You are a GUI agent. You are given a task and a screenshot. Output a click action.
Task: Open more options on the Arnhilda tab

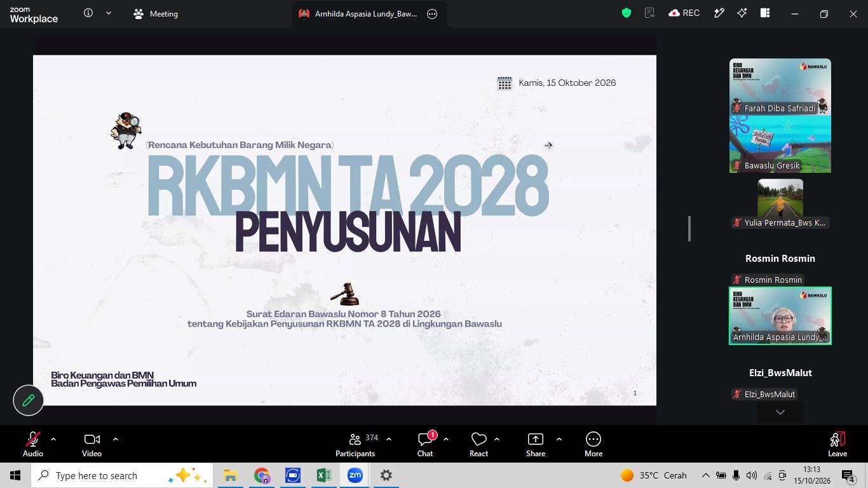pos(432,14)
